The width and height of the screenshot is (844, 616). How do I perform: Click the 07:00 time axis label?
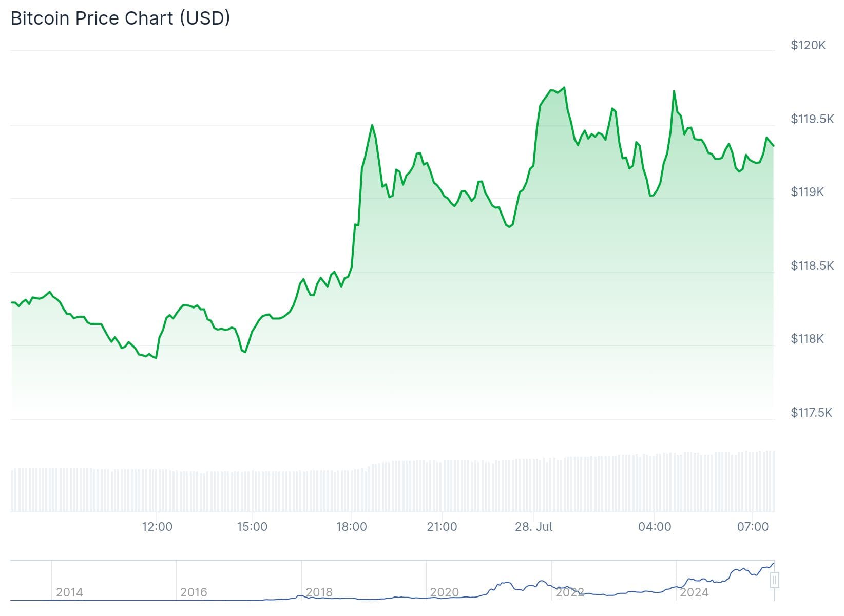tap(753, 527)
